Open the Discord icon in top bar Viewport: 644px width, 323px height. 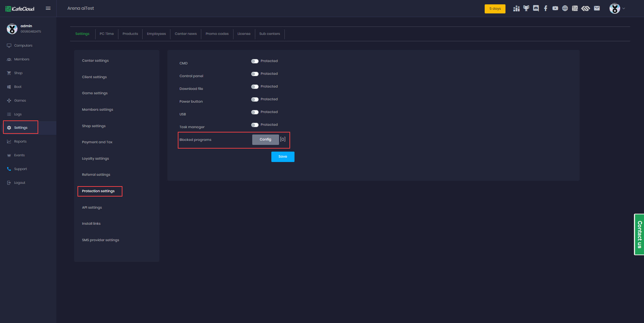point(536,8)
